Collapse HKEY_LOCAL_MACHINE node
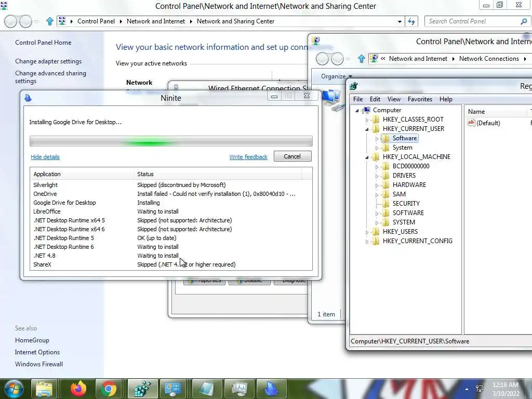The height and width of the screenshot is (399, 532). click(367, 157)
